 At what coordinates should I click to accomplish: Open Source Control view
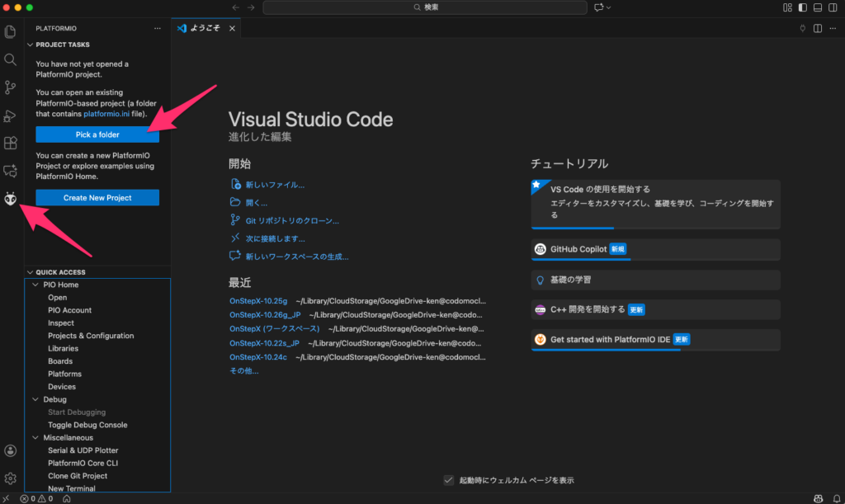[11, 87]
